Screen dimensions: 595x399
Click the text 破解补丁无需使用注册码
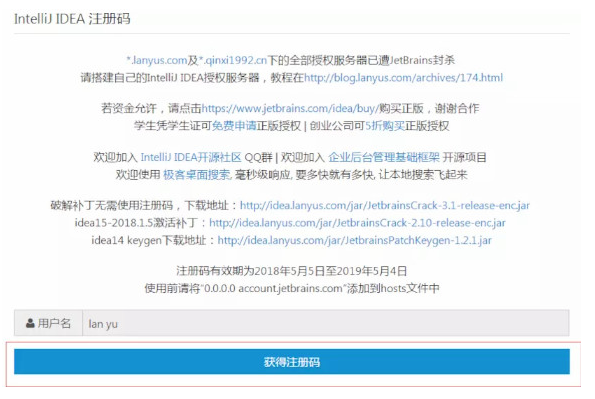[112, 205]
